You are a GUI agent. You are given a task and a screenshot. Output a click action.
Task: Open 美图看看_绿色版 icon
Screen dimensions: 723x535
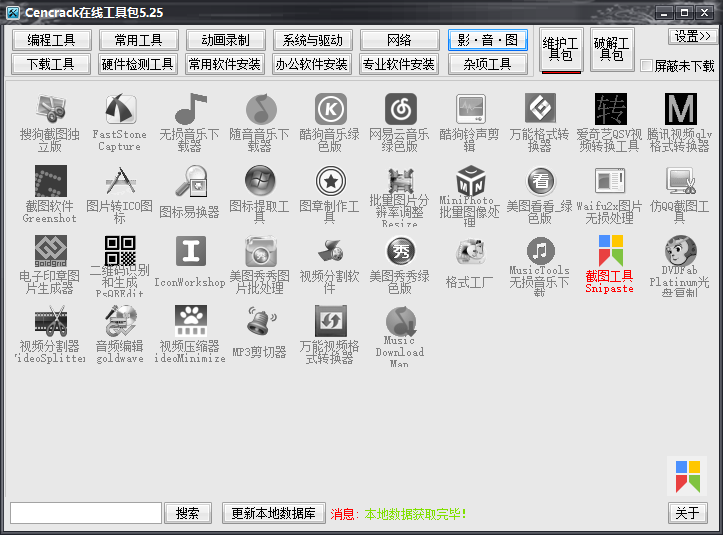pos(540,181)
